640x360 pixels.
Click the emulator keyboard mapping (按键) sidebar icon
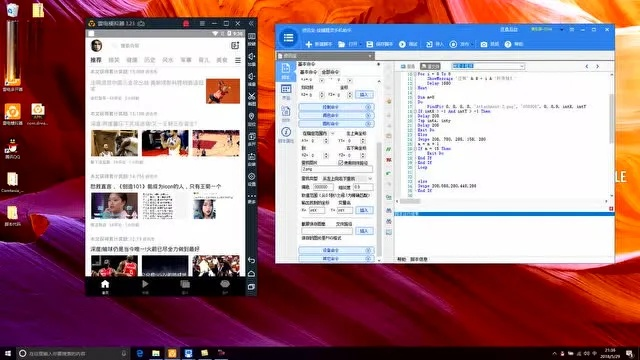point(252,39)
